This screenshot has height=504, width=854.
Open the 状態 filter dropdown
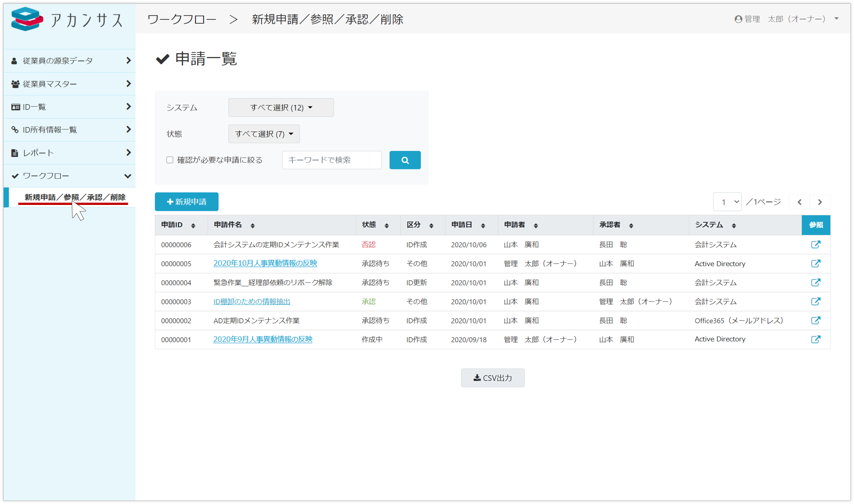tap(263, 134)
